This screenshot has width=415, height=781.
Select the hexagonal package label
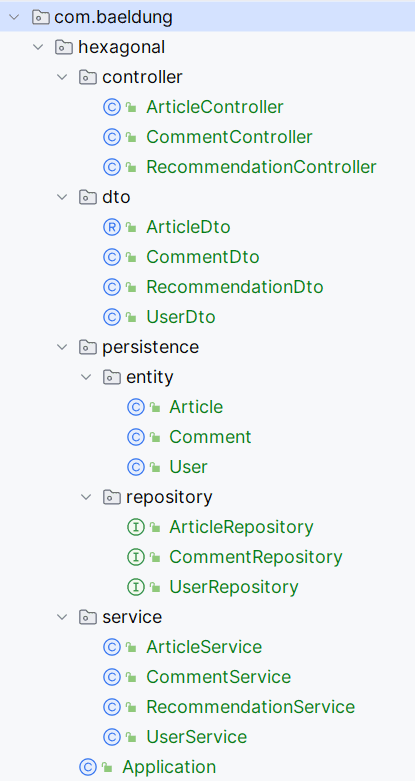122,47
